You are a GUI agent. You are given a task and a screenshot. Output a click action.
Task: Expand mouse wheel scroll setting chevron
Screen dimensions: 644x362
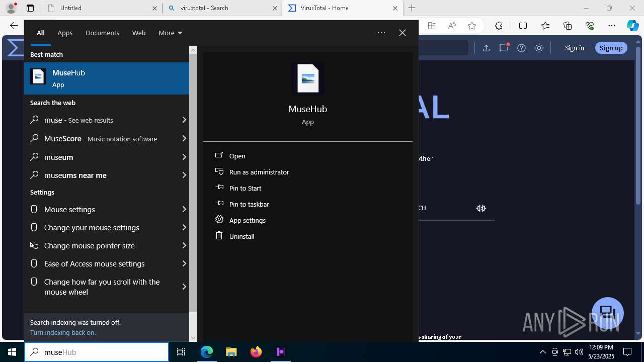(x=184, y=287)
